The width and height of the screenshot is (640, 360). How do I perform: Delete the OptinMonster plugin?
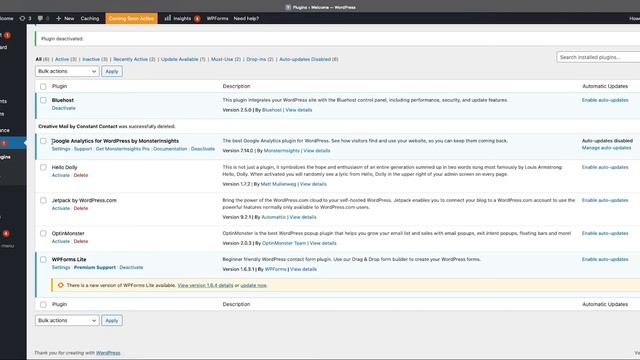pos(81,242)
